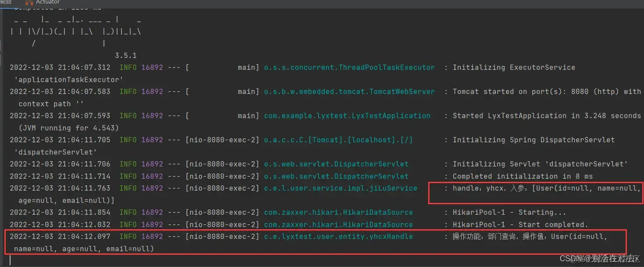This screenshot has height=267, width=644.
Task: Click 'Completed initialization in 8 ms' message
Action: (x=522, y=177)
